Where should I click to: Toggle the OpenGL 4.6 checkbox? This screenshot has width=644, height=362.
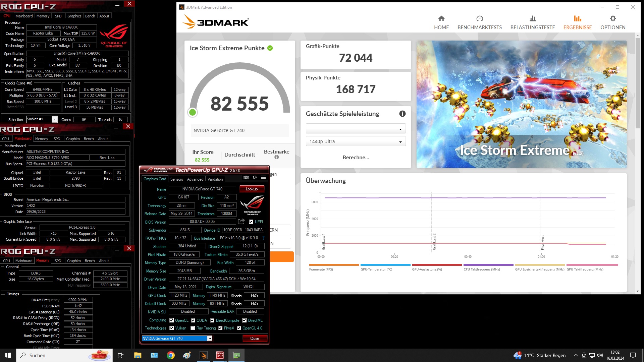[239, 328]
